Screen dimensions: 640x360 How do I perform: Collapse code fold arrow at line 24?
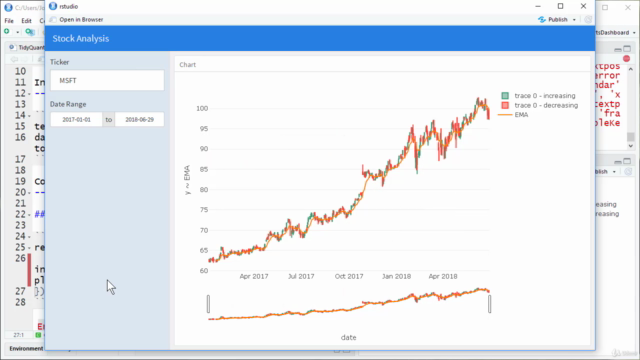(29, 237)
